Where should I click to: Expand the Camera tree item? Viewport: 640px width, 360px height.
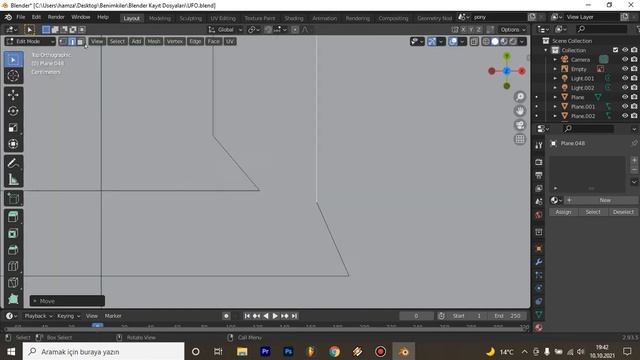(x=555, y=60)
